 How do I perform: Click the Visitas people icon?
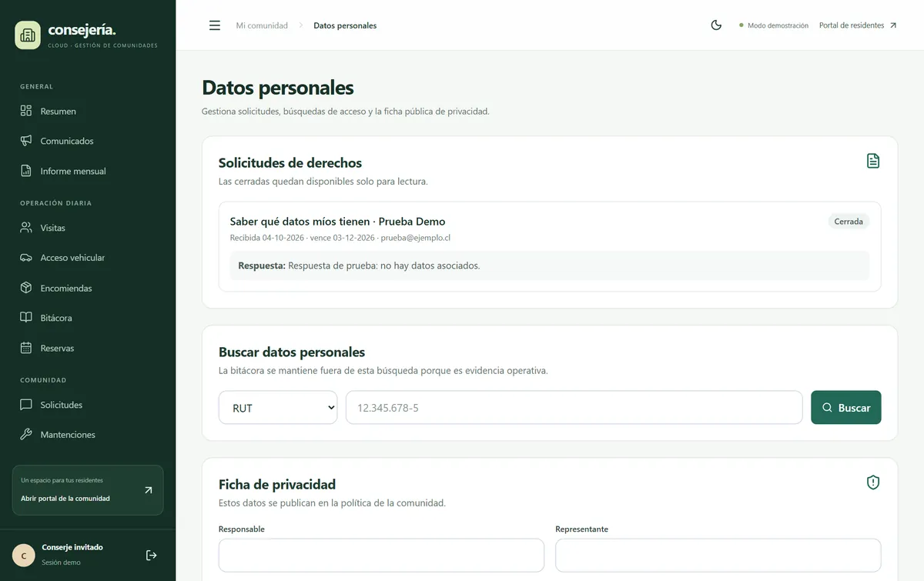[26, 228]
